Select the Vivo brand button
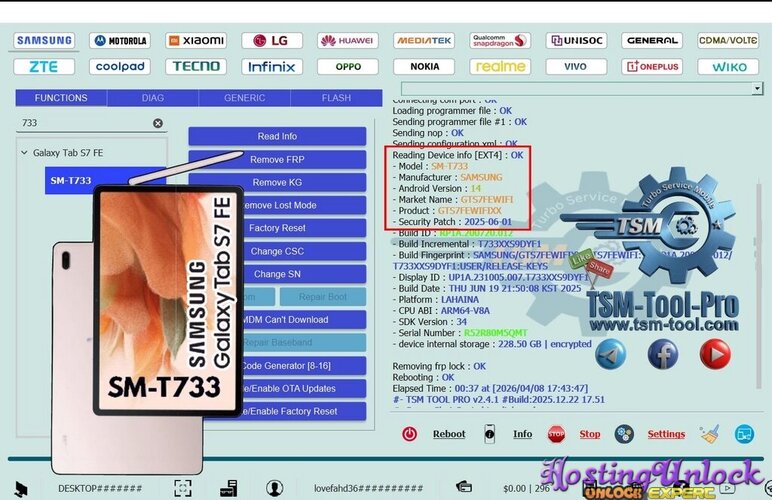Viewport: 772px width, 500px height. point(576,66)
